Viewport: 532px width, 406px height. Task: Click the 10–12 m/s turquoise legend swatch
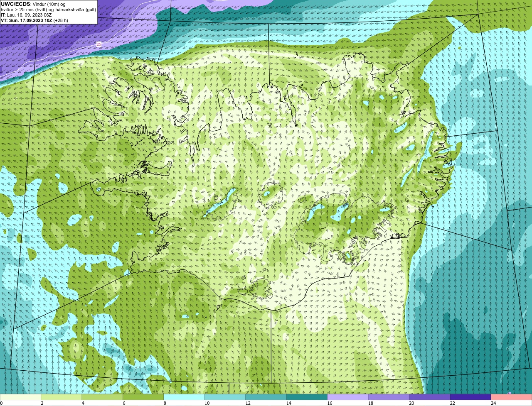pos(225,397)
